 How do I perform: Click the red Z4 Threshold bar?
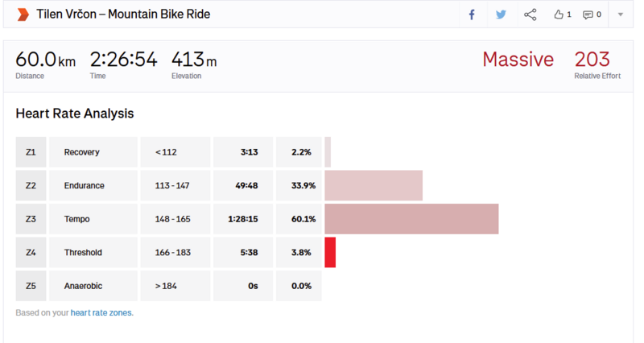tap(330, 252)
